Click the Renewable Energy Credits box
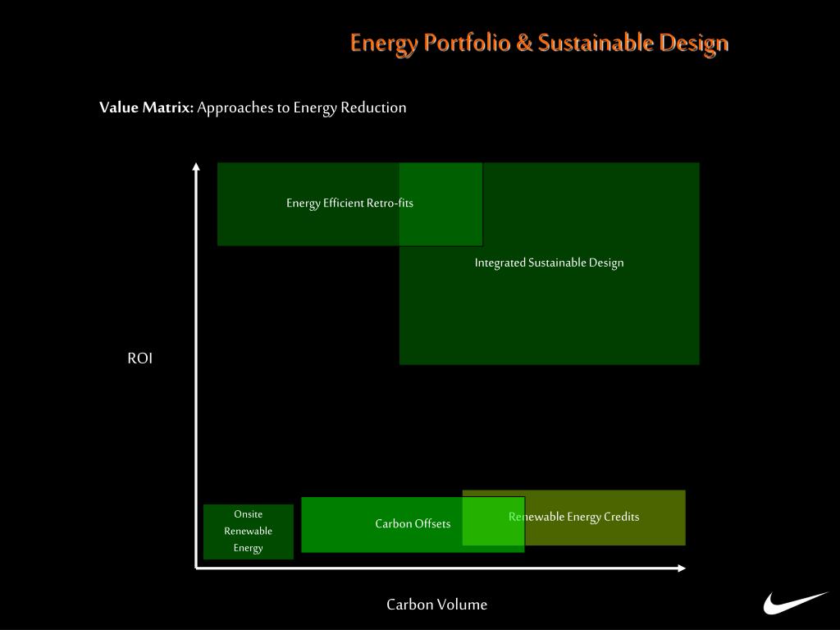The height and width of the screenshot is (630, 840). click(573, 518)
